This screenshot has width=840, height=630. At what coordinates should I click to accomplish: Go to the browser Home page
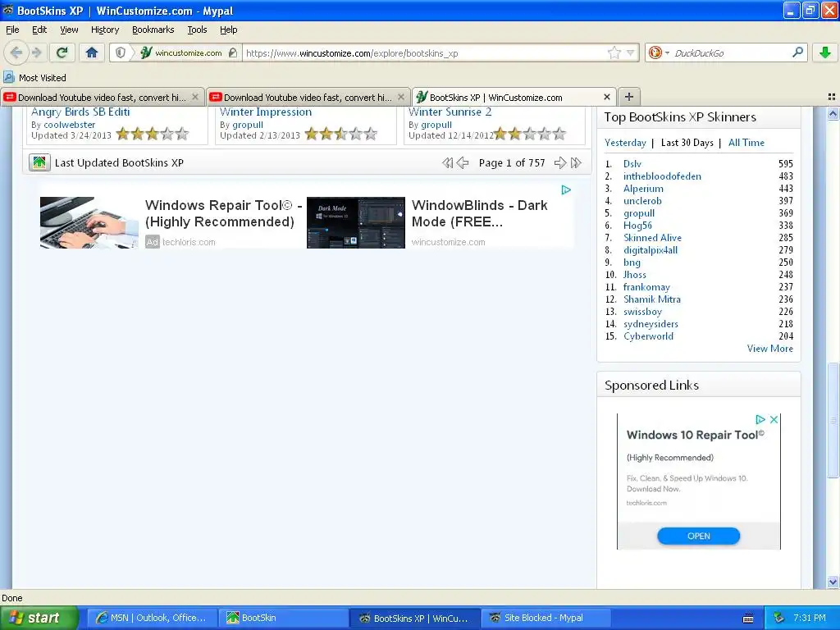point(92,52)
